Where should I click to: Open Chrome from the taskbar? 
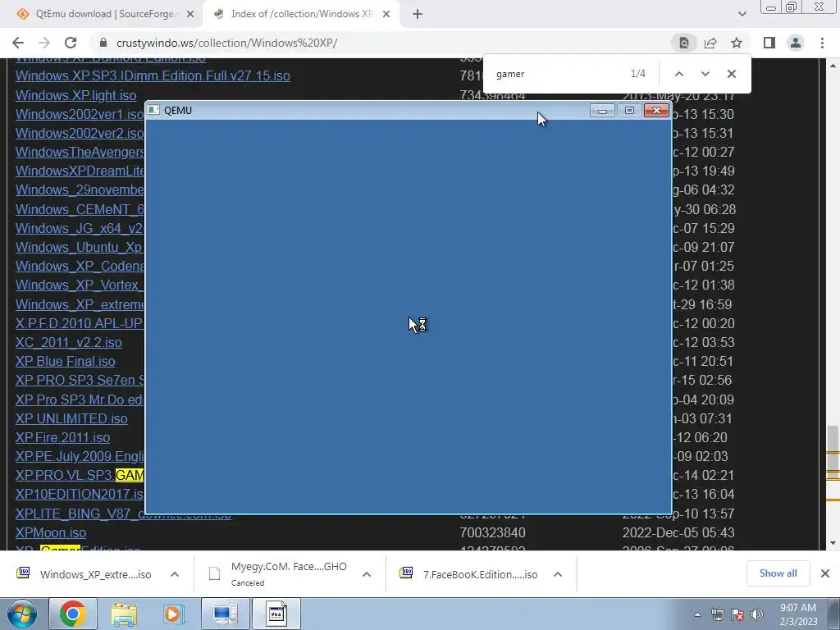click(x=73, y=614)
